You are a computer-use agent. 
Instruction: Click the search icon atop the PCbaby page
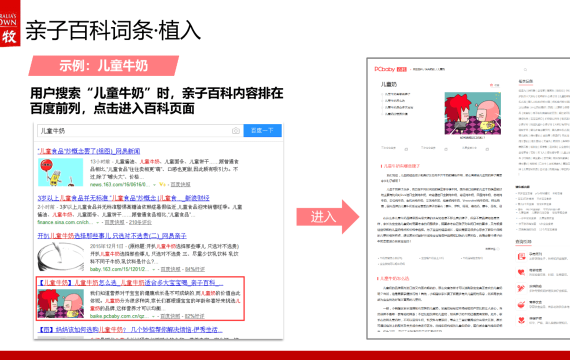[x=525, y=69]
